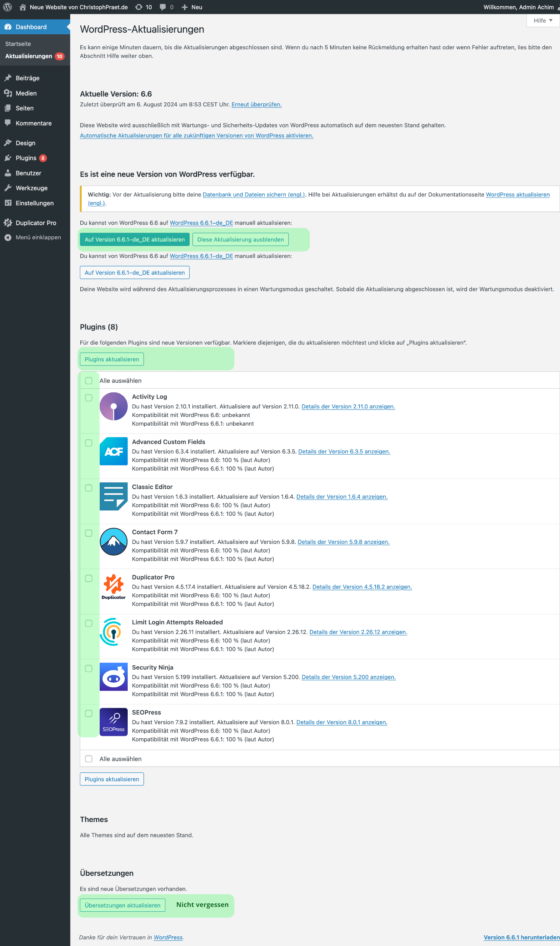Screen dimensions: 560x946
Task: Open Details der Version 5.9.8 anzeigen
Action: (x=343, y=542)
